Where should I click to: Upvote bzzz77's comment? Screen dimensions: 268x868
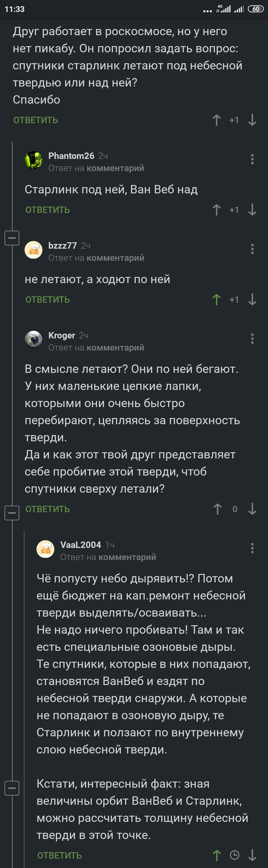[217, 300]
